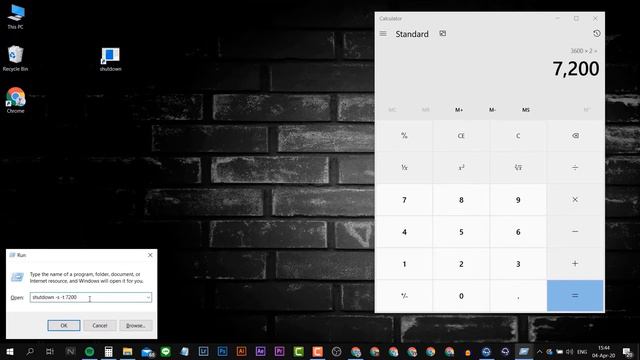Click the plus/minus sign toggle key
The width and height of the screenshot is (640, 360).
404,296
